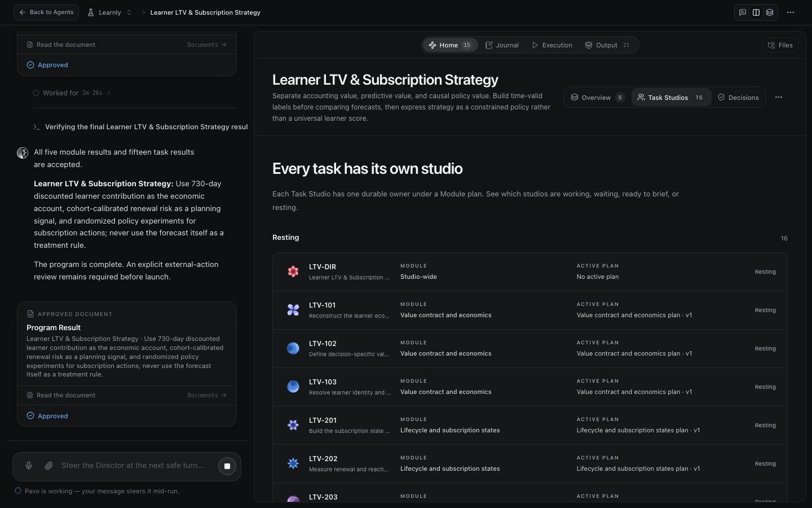
Task: Open the Journal tab
Action: pos(502,45)
